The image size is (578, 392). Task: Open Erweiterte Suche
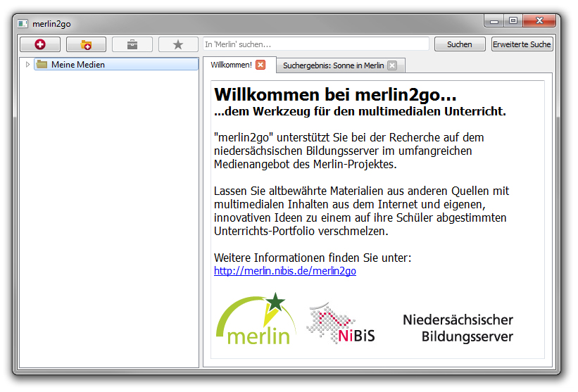522,44
